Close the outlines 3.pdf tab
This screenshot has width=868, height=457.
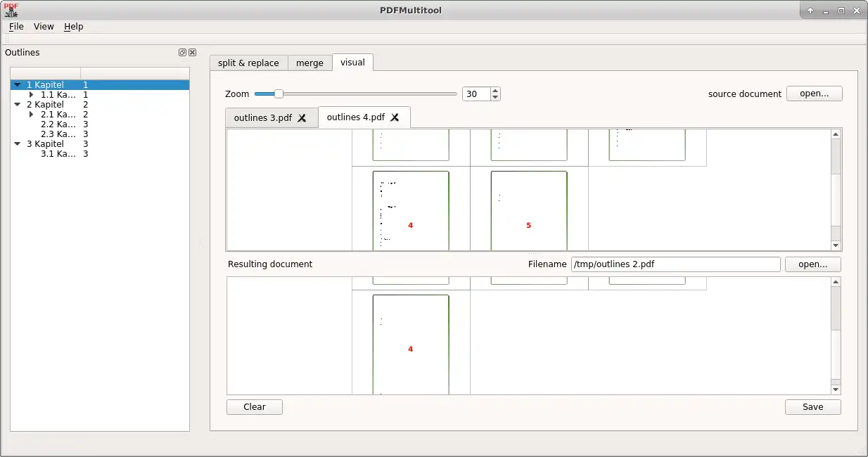point(302,118)
